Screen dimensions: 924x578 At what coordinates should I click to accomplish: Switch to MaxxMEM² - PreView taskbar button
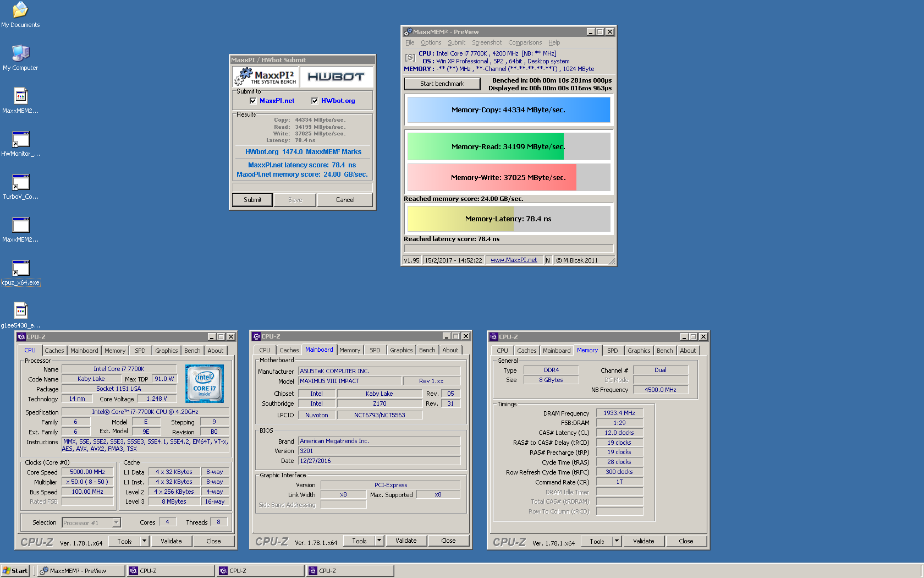[x=81, y=571]
